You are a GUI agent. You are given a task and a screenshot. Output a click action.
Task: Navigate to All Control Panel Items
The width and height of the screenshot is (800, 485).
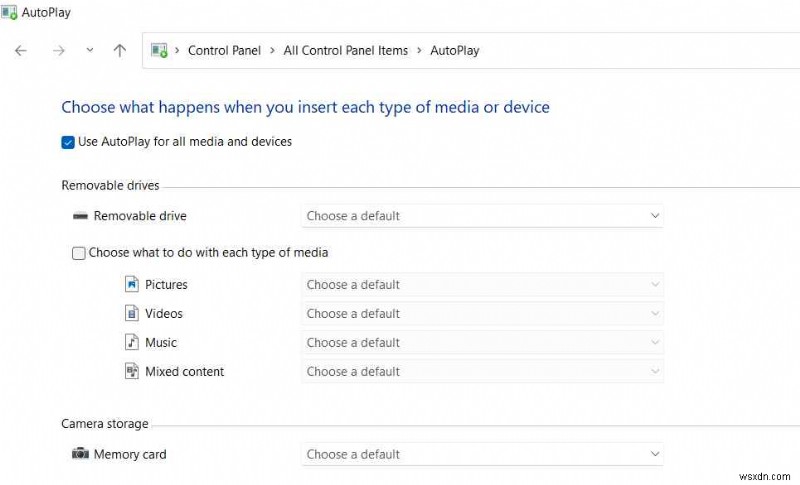click(345, 50)
